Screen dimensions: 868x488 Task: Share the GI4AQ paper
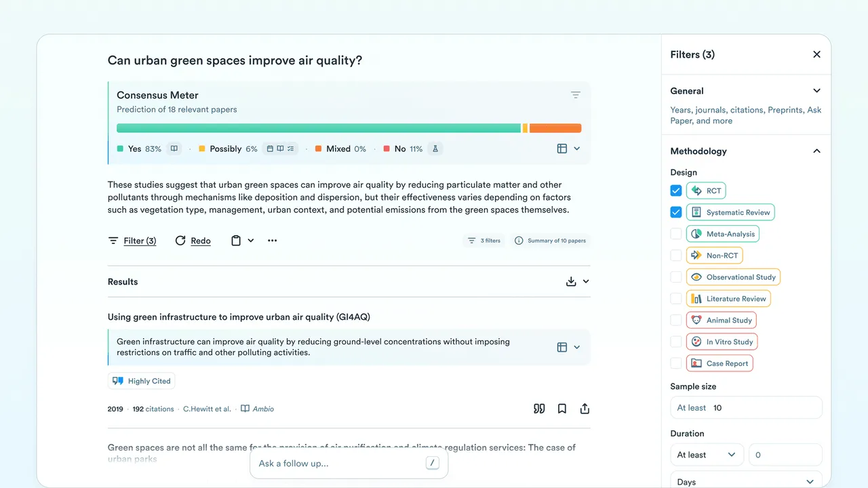[x=585, y=409]
